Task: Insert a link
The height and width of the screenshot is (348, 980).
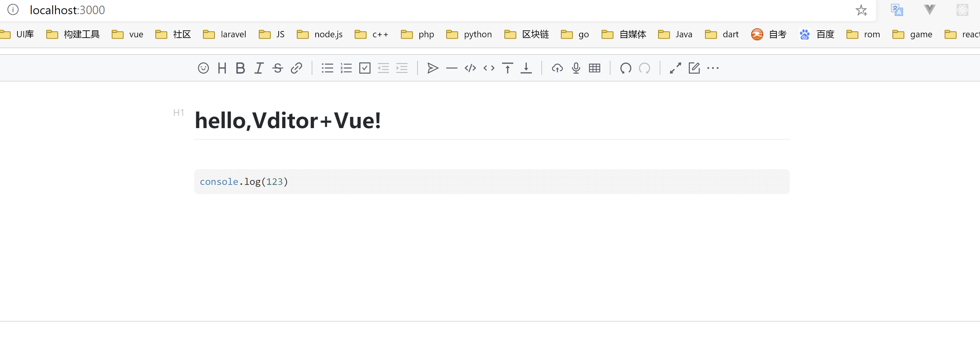Action: (297, 68)
